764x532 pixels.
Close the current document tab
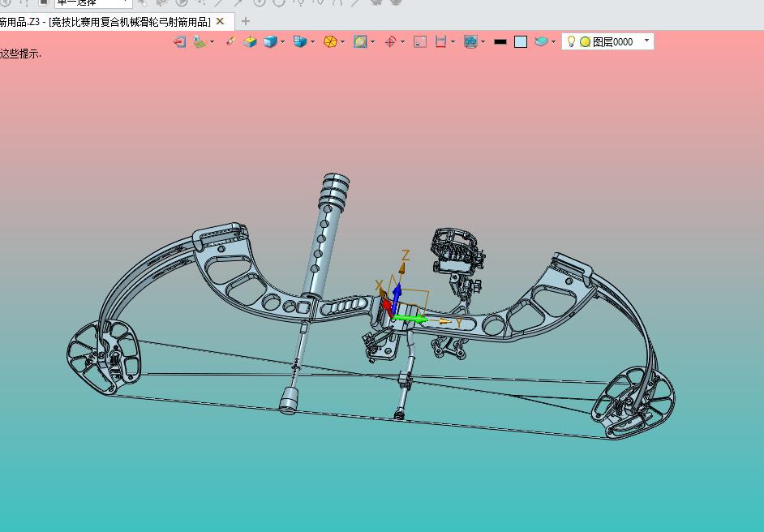coord(221,21)
